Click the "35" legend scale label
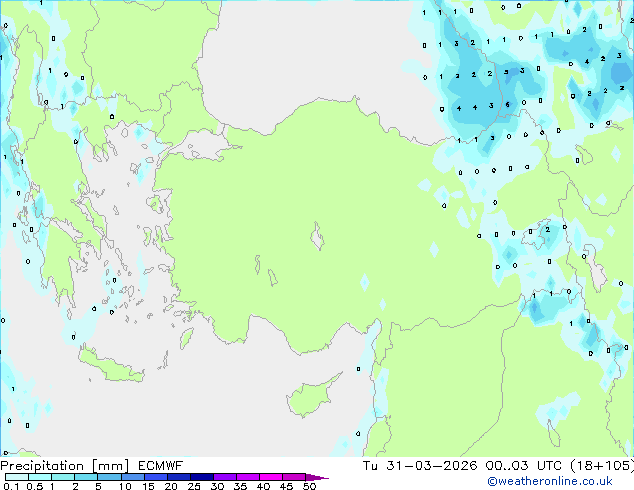Viewport: 634px width, 490px height. point(240,486)
